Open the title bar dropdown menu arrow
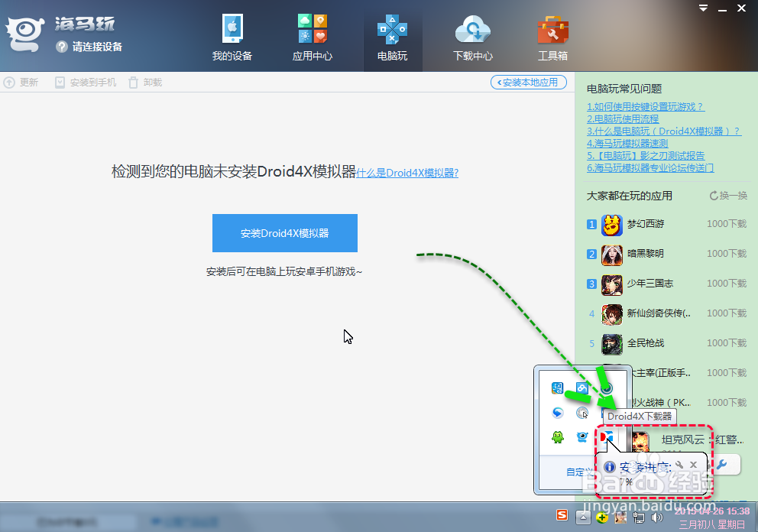 [704, 8]
